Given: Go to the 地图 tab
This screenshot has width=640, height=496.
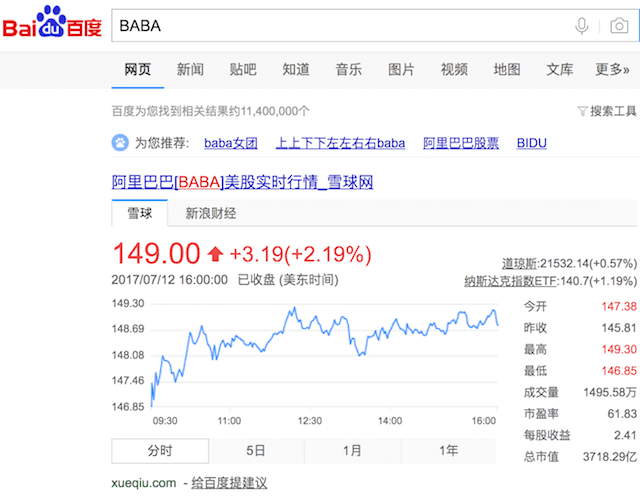Looking at the screenshot, I should click(x=507, y=69).
